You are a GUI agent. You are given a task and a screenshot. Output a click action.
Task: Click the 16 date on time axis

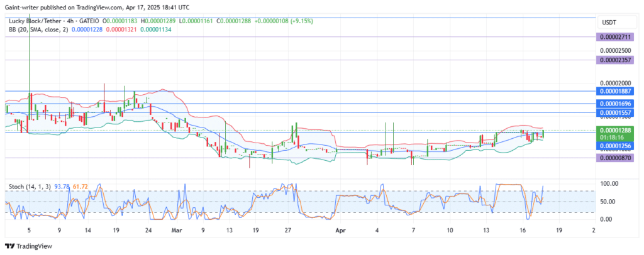point(523,231)
